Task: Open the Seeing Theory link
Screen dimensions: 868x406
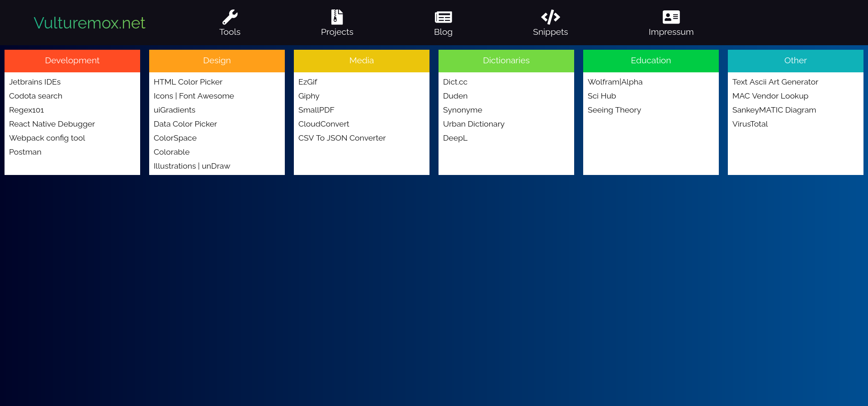Action: (614, 110)
